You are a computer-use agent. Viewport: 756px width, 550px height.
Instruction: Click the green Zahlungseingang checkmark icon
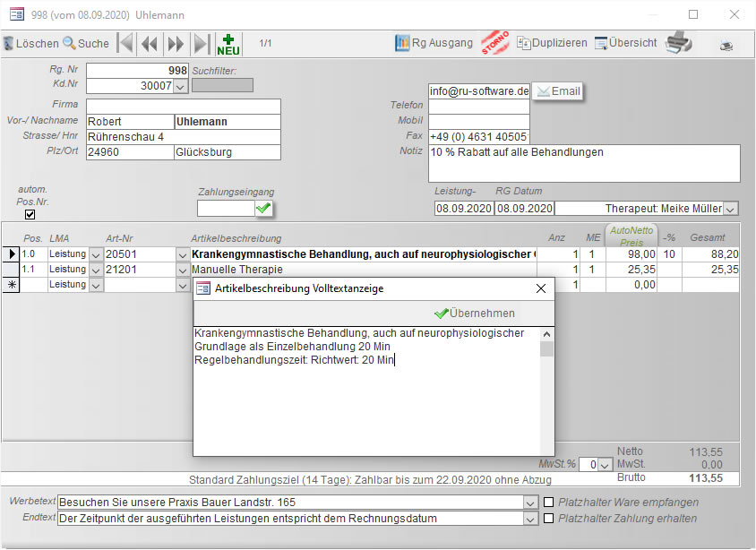[x=263, y=209]
